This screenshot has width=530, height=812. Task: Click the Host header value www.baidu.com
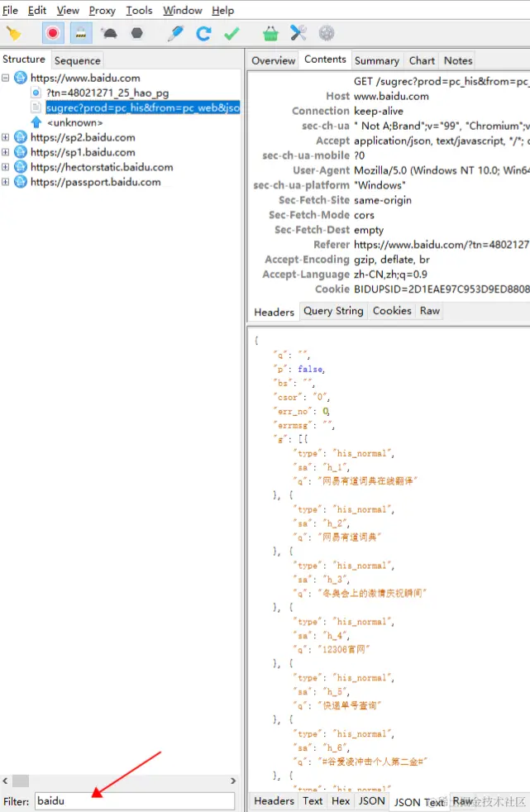[x=391, y=96]
